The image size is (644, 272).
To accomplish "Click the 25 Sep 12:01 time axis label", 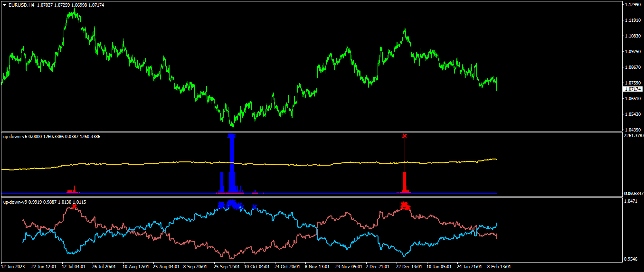I will 227,267.
